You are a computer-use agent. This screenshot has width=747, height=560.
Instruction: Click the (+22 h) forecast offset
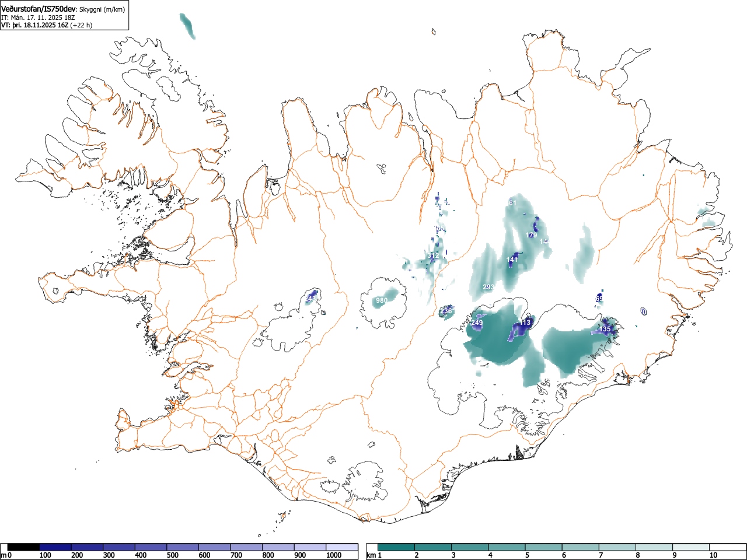point(81,25)
